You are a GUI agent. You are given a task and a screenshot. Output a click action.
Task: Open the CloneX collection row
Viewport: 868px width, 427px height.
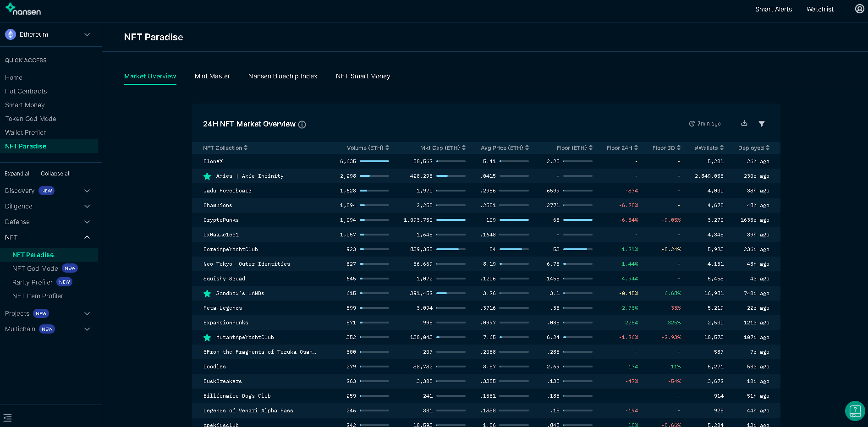[x=486, y=161]
